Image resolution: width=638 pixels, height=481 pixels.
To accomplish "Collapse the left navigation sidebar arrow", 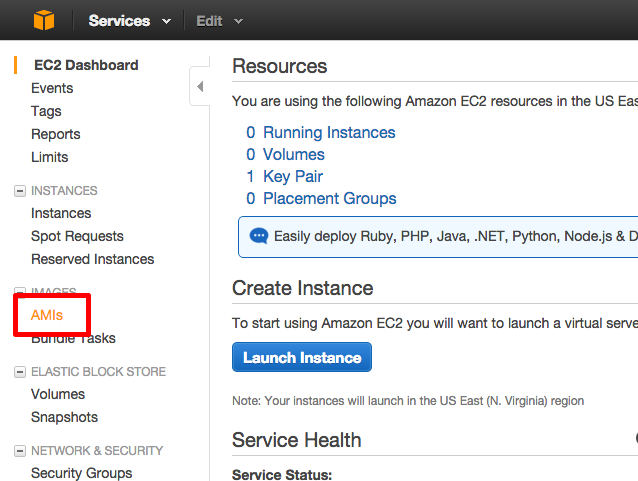I will (x=200, y=86).
